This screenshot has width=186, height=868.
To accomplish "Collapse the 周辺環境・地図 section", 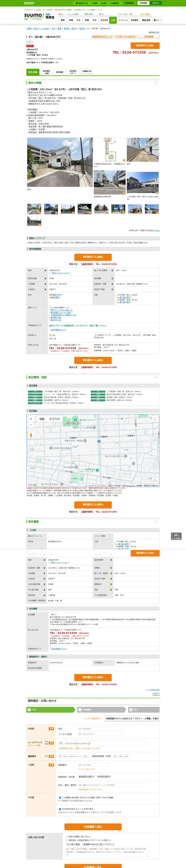I will click(156, 377).
